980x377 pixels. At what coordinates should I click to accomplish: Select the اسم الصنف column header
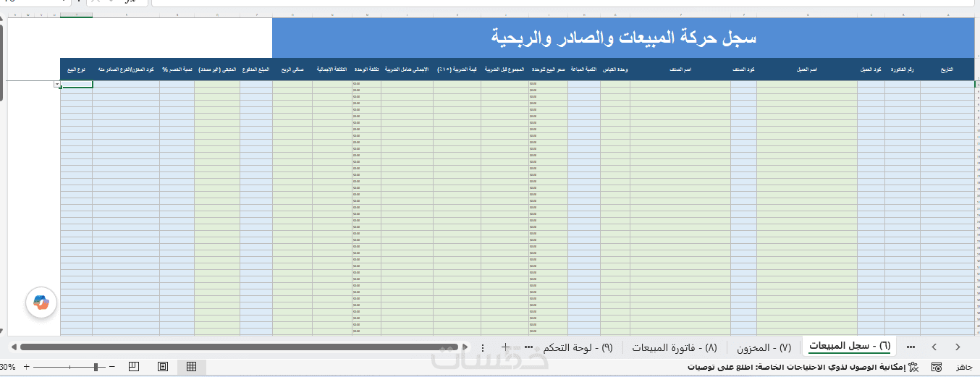pyautogui.click(x=680, y=69)
